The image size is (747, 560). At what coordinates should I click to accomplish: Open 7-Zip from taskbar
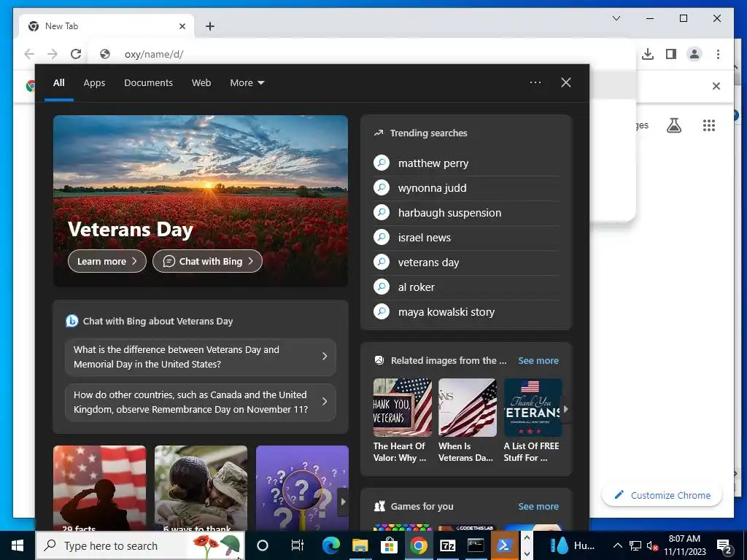tap(447, 545)
